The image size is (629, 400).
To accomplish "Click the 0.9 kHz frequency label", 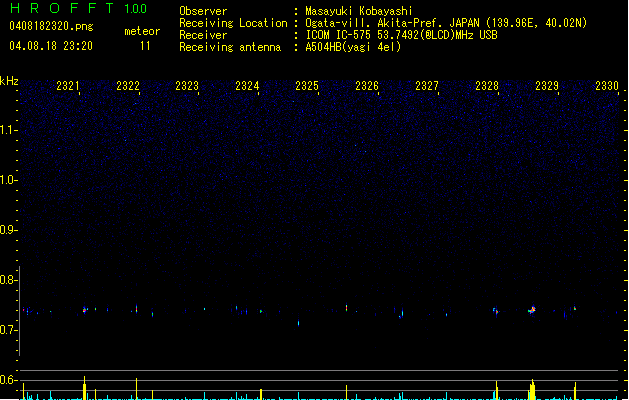I will [x=8, y=230].
